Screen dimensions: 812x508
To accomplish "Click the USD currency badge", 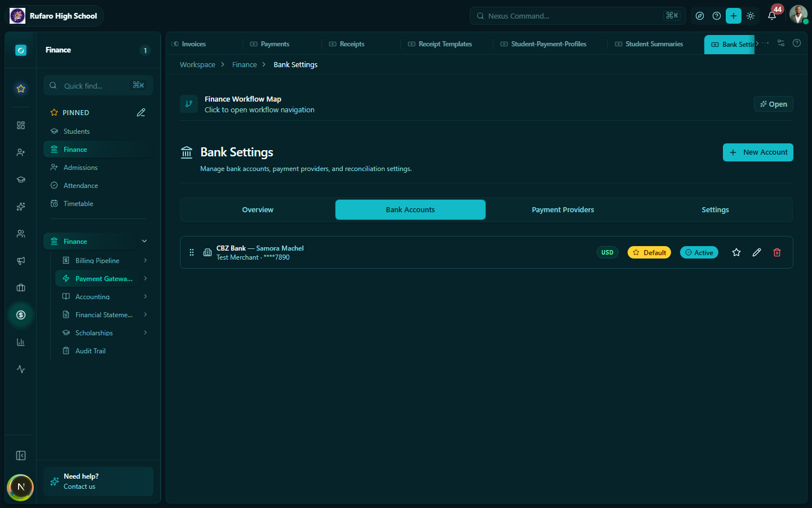I will pos(607,252).
